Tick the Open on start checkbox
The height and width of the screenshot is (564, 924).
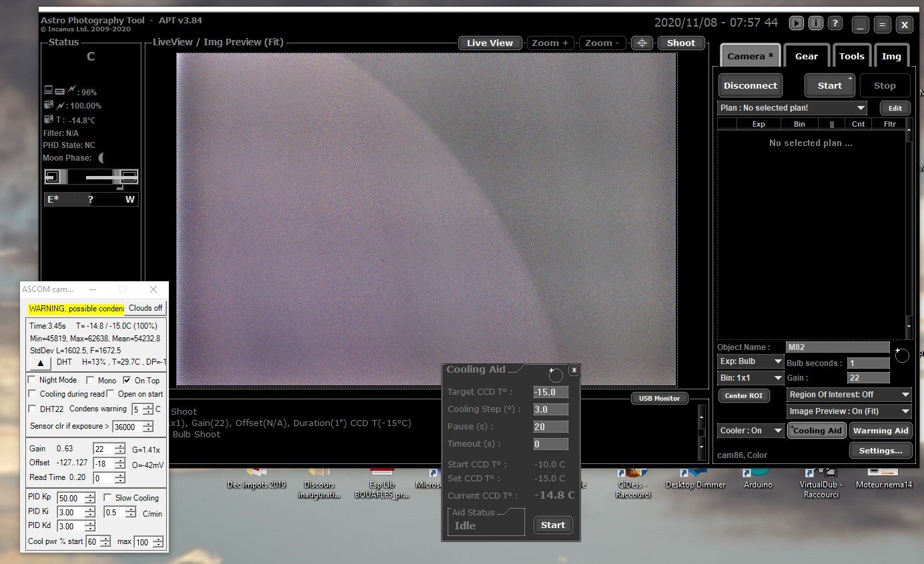point(111,394)
